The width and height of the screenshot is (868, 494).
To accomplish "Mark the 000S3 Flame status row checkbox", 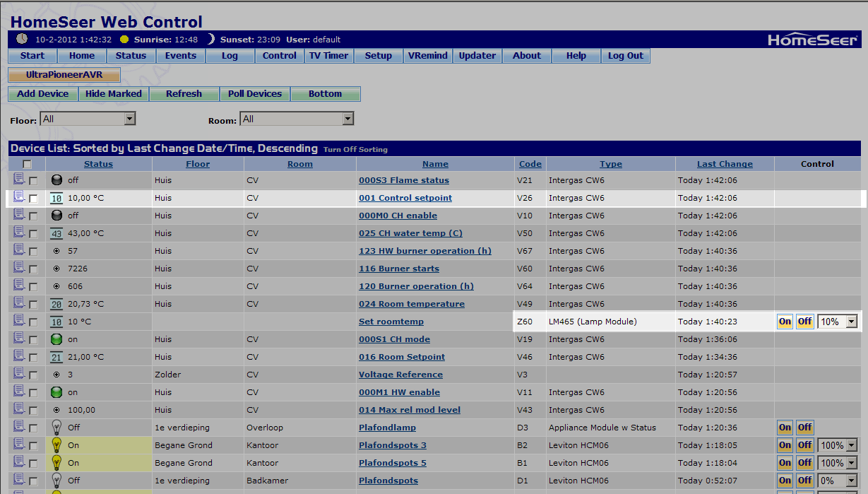I will (x=33, y=181).
